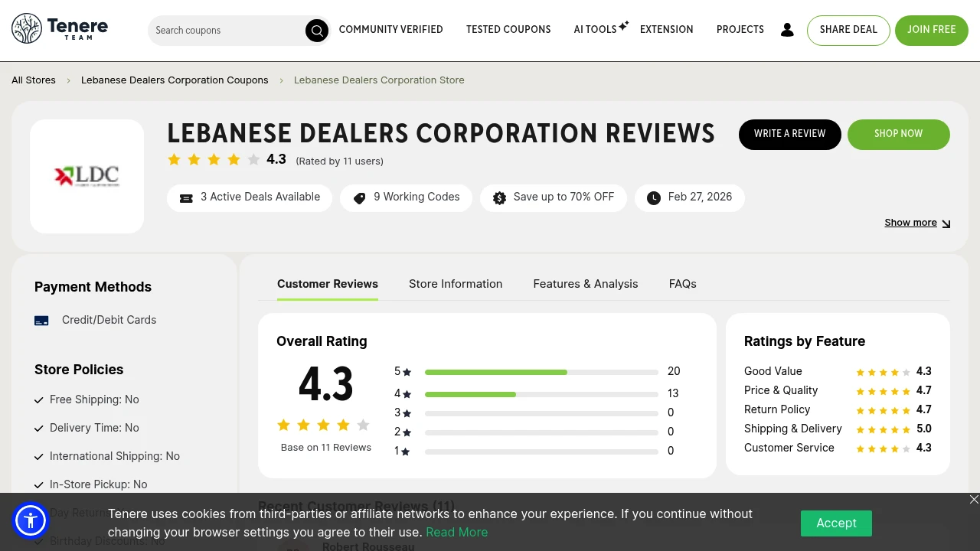Click the star icon on 2-star row
The image size is (980, 551).
pos(407,433)
